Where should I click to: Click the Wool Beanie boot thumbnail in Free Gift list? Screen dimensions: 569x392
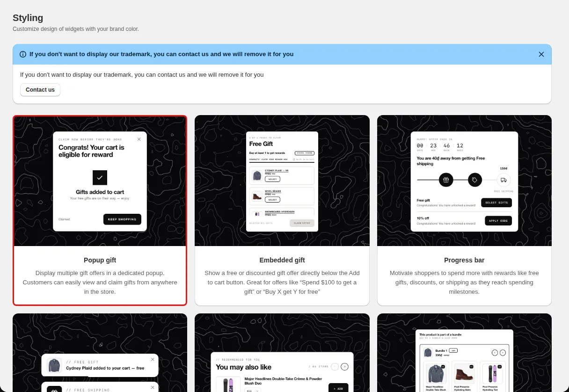pos(257,196)
